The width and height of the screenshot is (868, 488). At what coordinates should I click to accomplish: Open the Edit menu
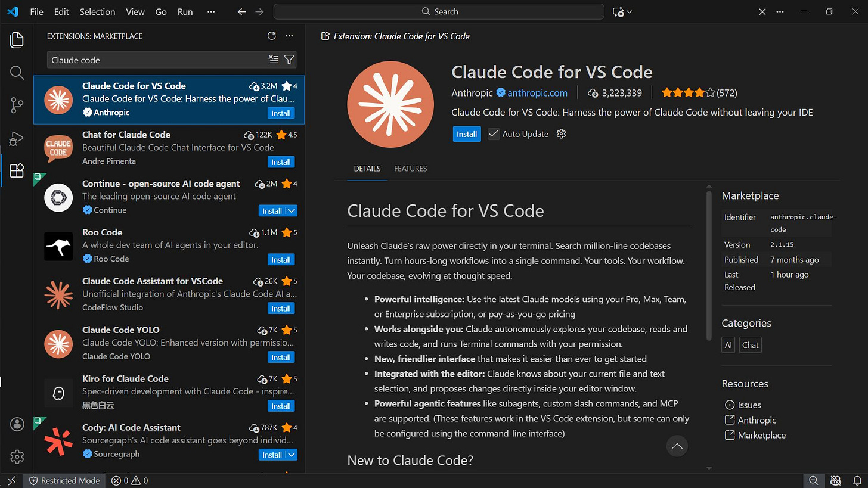pyautogui.click(x=61, y=11)
